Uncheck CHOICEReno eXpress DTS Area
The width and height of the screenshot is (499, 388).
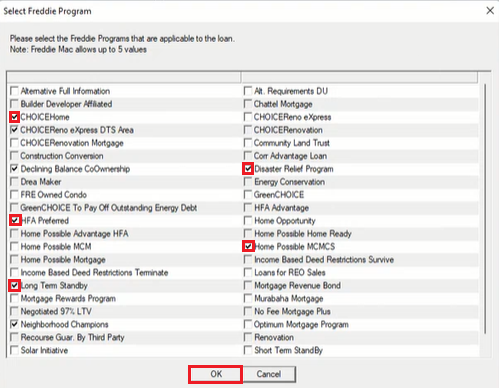(x=14, y=130)
